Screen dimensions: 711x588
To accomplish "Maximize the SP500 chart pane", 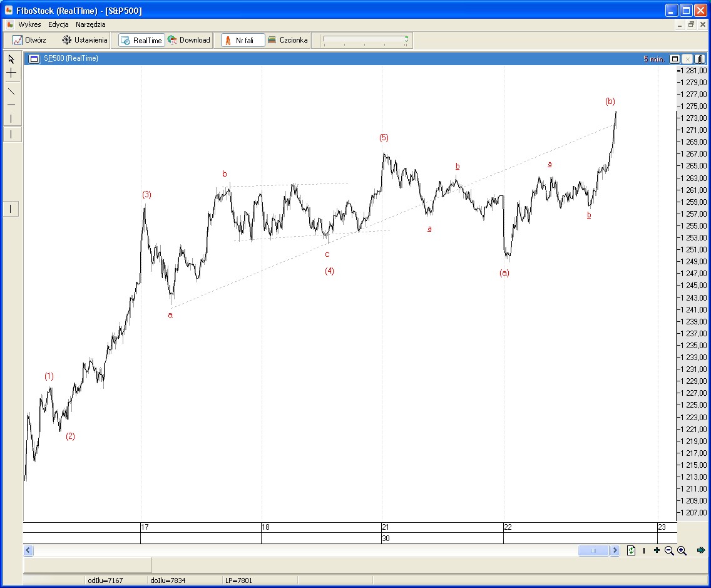I will pyautogui.click(x=675, y=58).
